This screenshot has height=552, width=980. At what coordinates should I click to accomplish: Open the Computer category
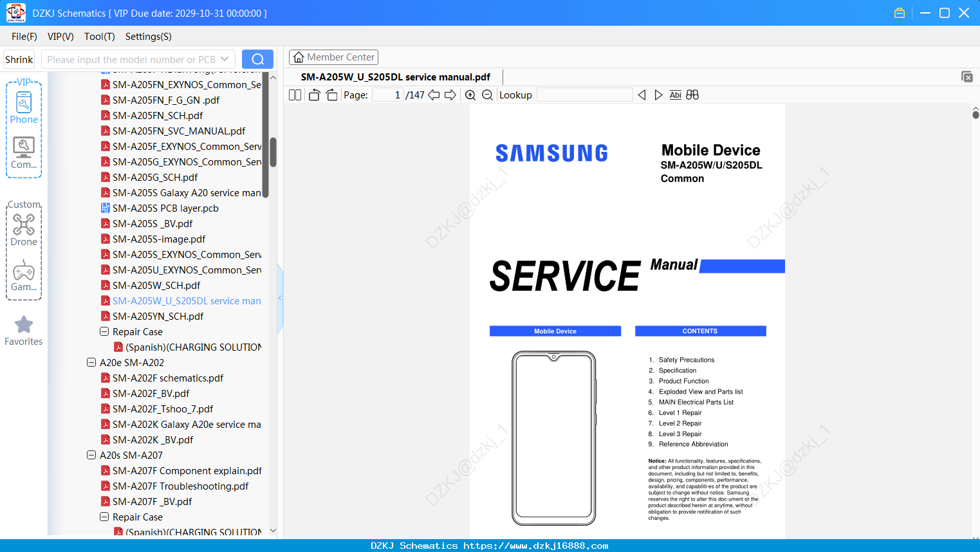pos(24,153)
